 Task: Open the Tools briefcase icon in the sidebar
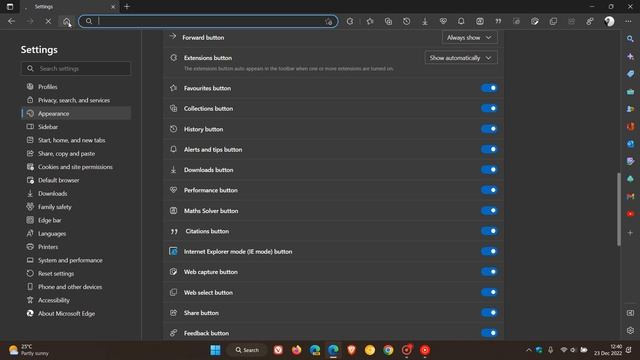coord(630,91)
